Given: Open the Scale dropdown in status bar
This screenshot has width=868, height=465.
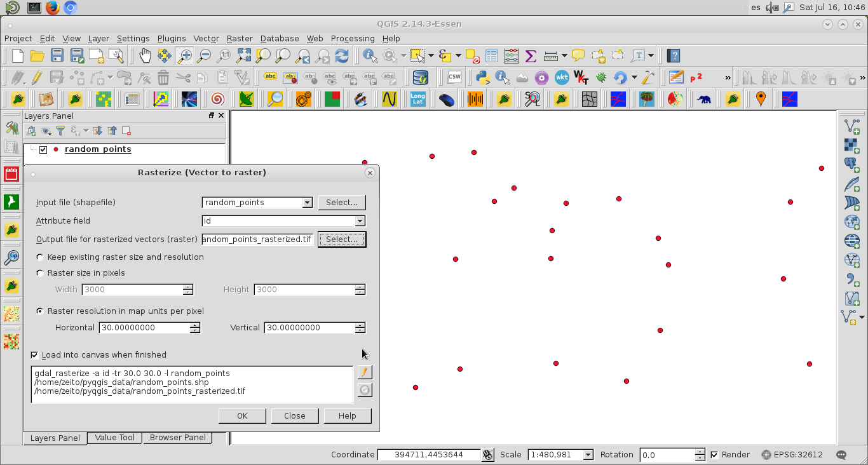Looking at the screenshot, I should pos(588,455).
